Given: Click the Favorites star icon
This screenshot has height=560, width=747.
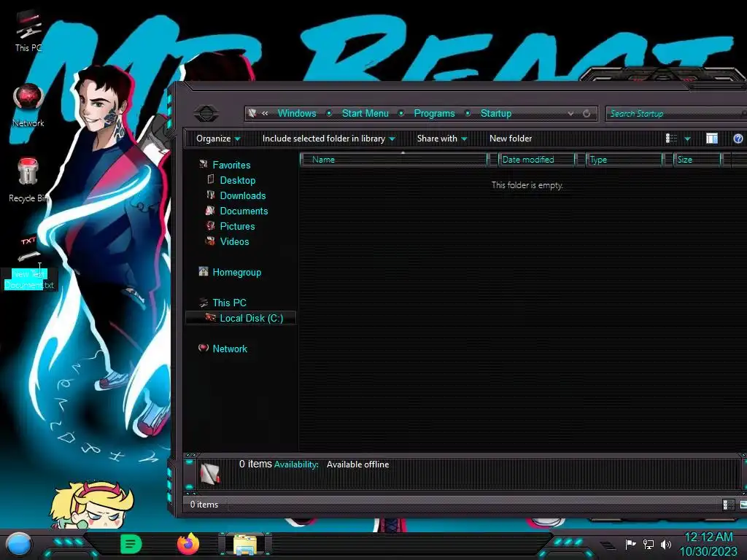Looking at the screenshot, I should [x=204, y=164].
